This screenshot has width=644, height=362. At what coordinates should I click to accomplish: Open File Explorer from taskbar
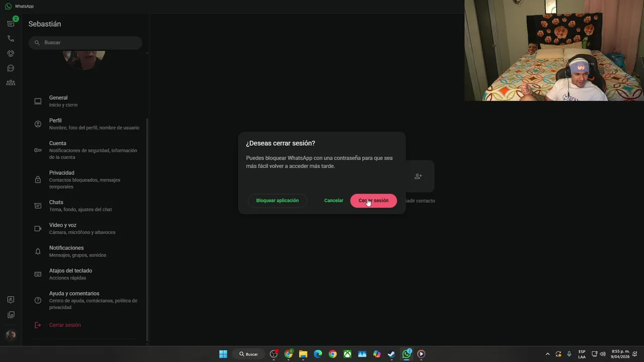pos(303,354)
